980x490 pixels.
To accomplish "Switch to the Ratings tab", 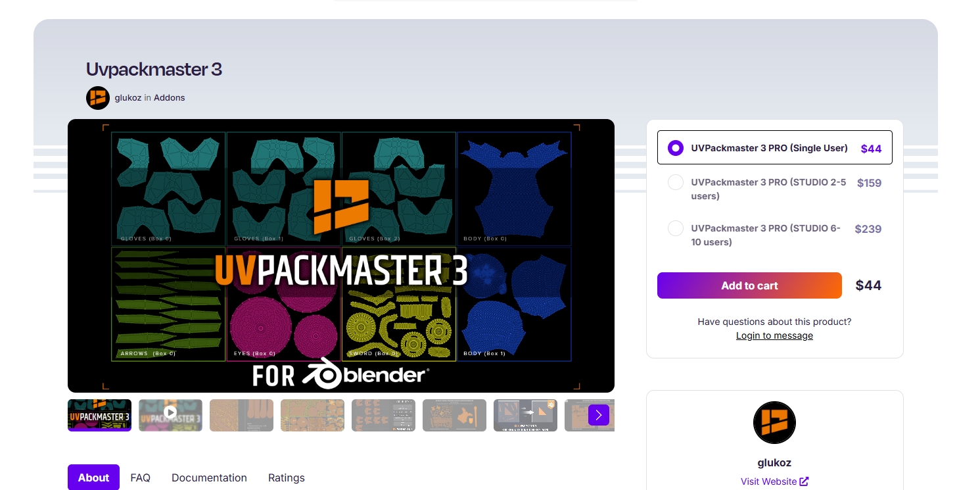I will coord(287,478).
